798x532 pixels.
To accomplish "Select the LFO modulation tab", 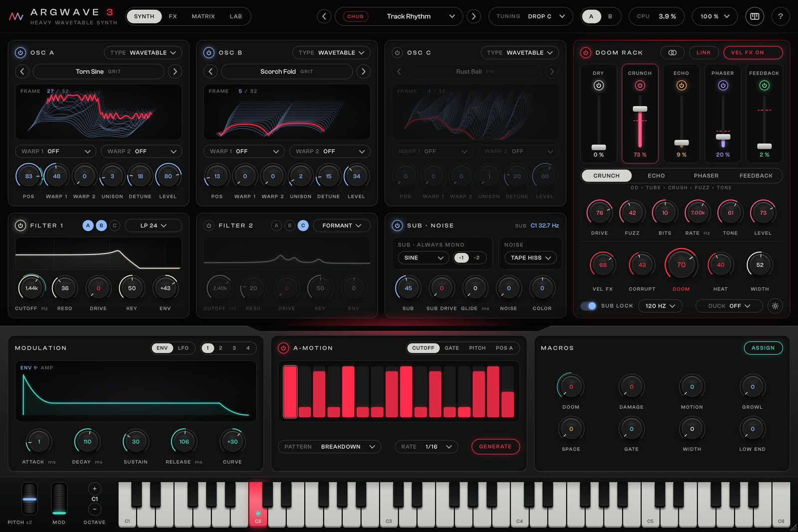I will pos(184,348).
